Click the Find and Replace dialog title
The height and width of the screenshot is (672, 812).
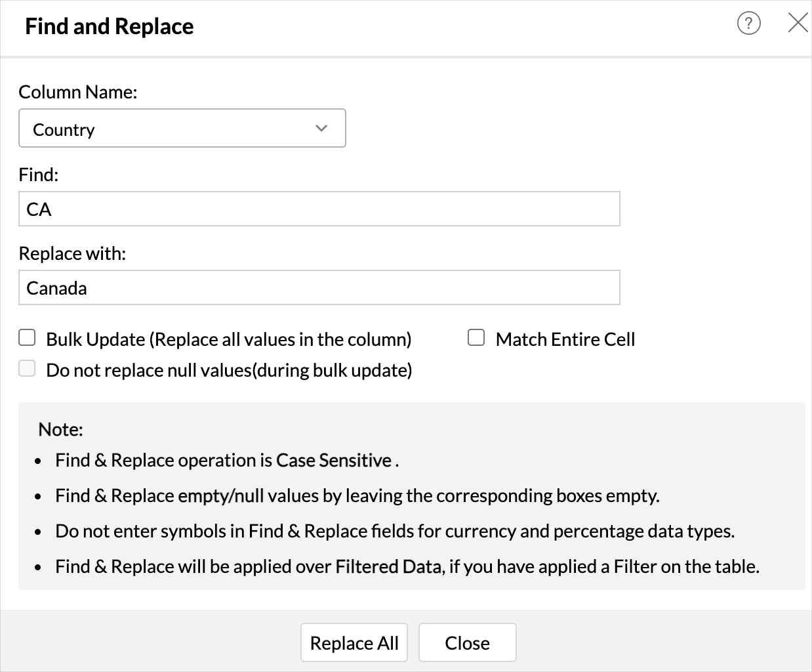point(110,26)
